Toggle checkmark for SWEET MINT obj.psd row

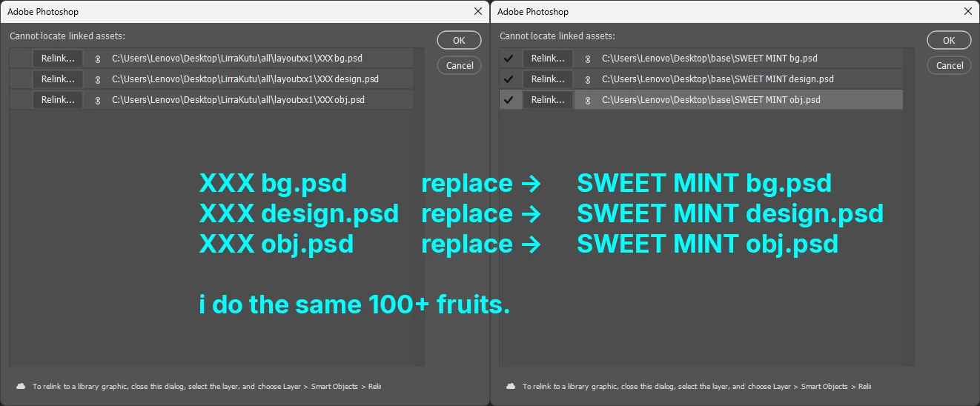click(509, 99)
